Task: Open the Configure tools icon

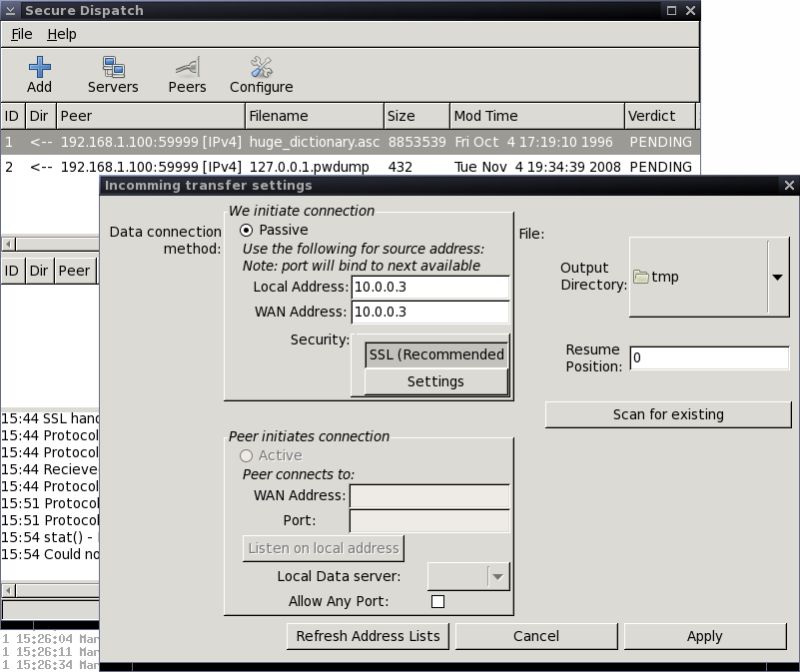Action: pos(261,67)
